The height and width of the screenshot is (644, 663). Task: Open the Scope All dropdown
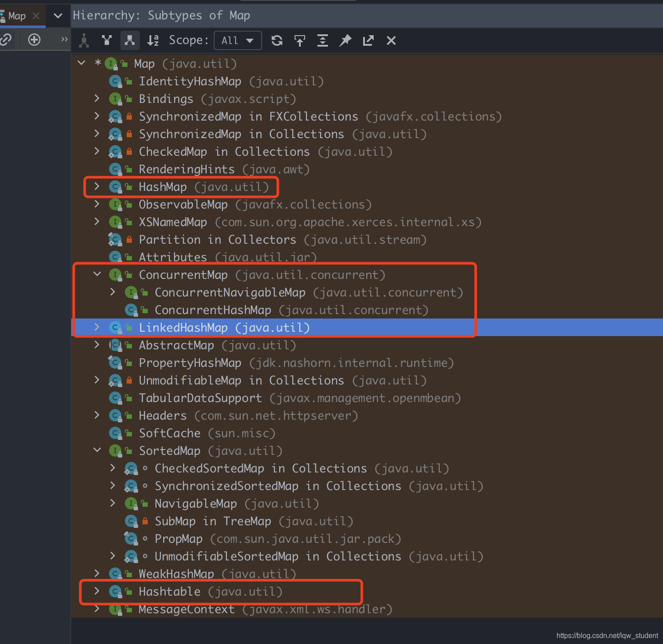(x=238, y=40)
